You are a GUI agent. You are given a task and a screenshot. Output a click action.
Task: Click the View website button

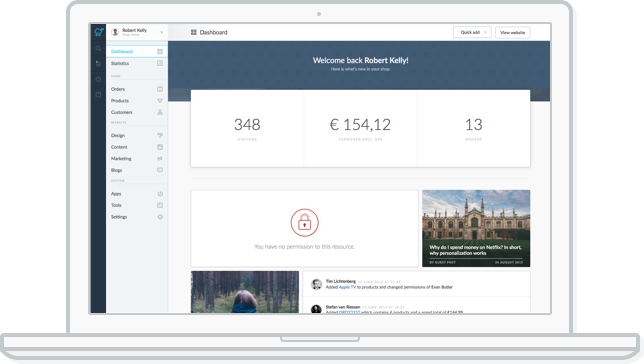coord(513,32)
